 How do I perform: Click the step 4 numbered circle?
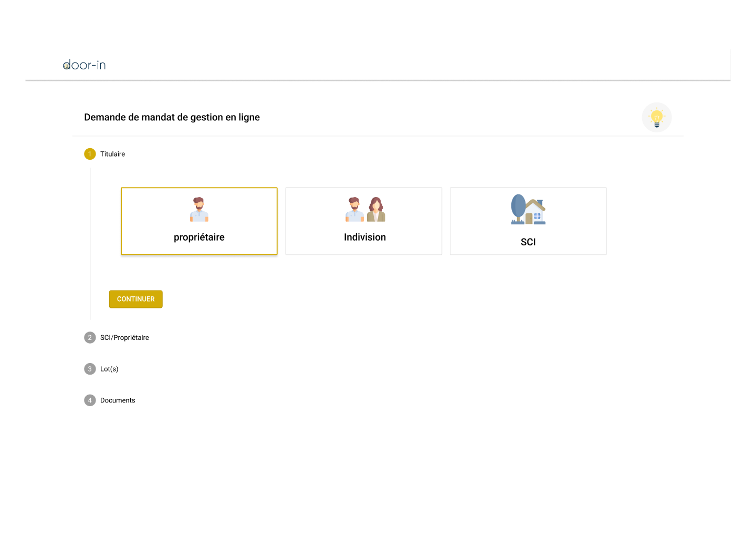coord(90,400)
